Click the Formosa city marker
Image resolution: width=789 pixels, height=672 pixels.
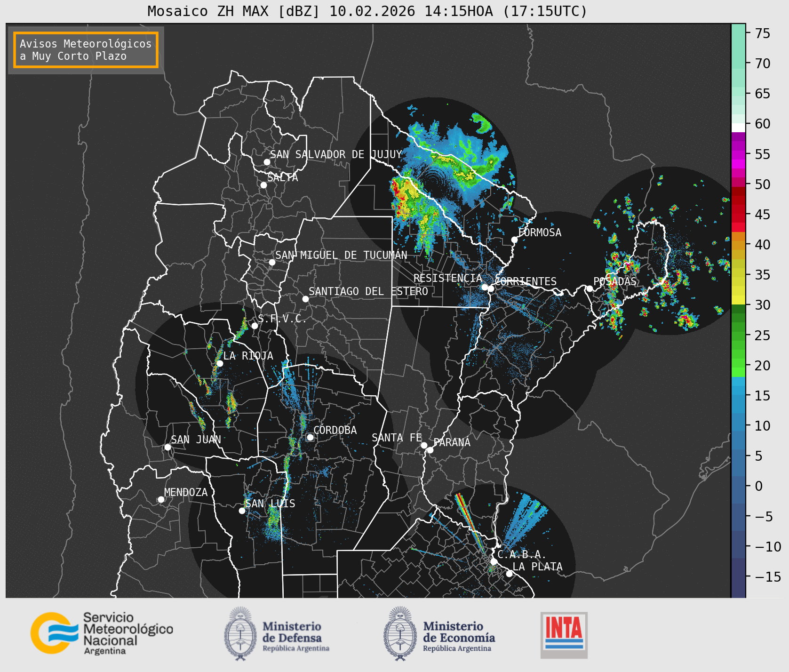point(514,240)
